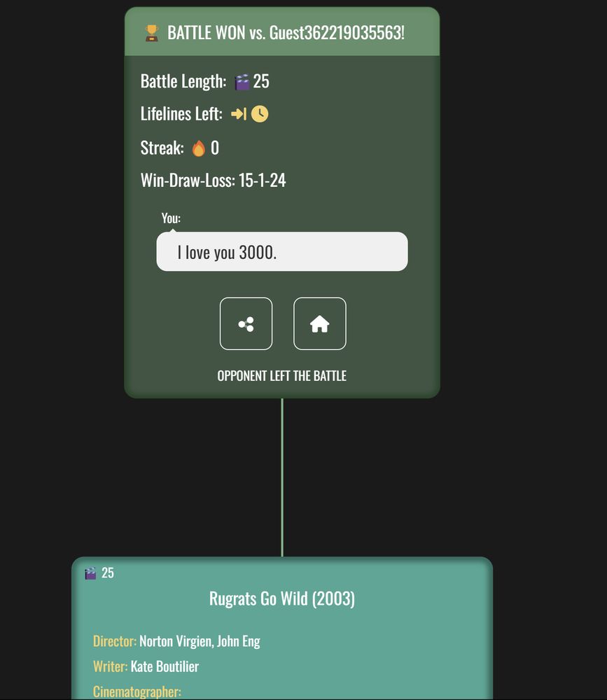Click the number 25 on the movie card

click(108, 573)
